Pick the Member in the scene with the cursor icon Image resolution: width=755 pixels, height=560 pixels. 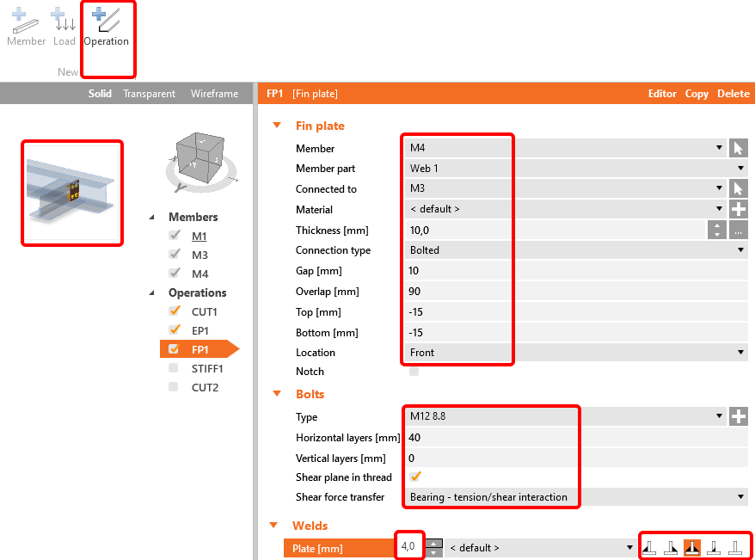(738, 148)
